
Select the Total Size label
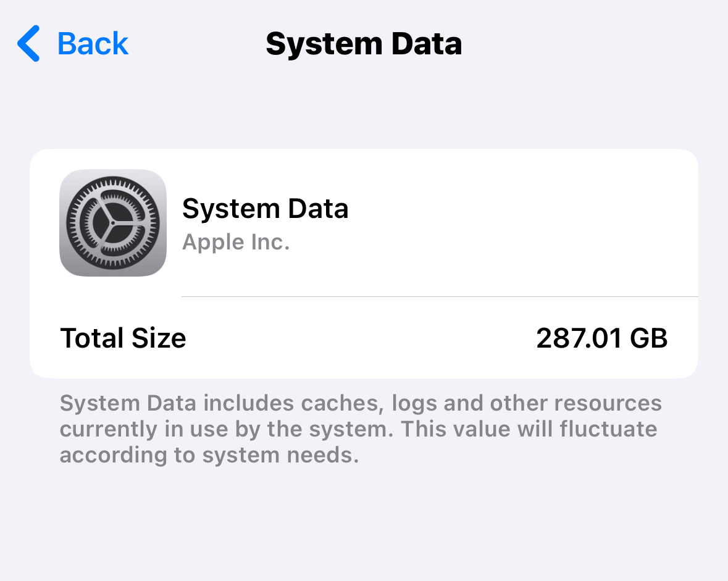[123, 338]
